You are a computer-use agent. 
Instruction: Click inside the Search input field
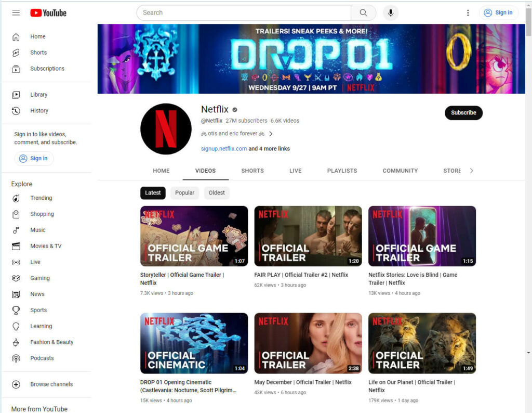coord(244,13)
